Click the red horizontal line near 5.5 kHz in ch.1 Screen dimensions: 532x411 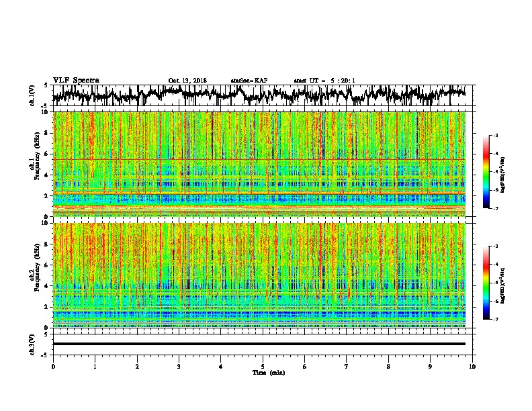(259, 159)
